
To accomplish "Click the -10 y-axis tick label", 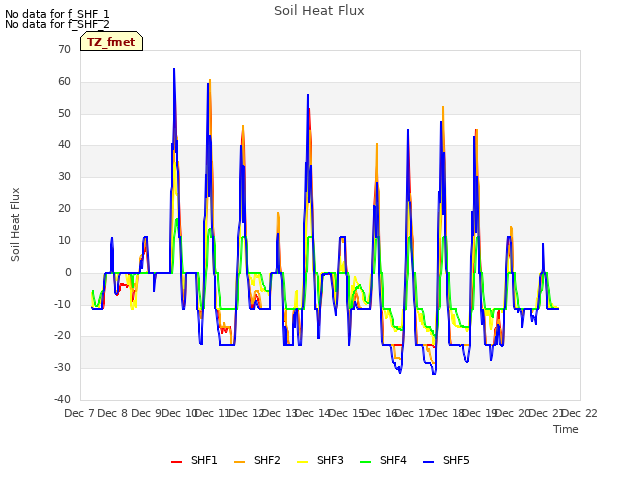I will (x=63, y=304).
